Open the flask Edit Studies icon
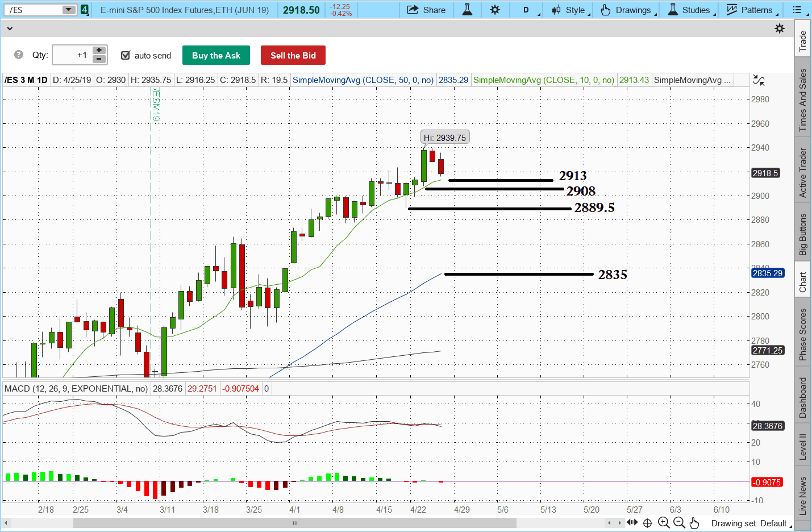This screenshot has height=532, width=812. [x=467, y=10]
